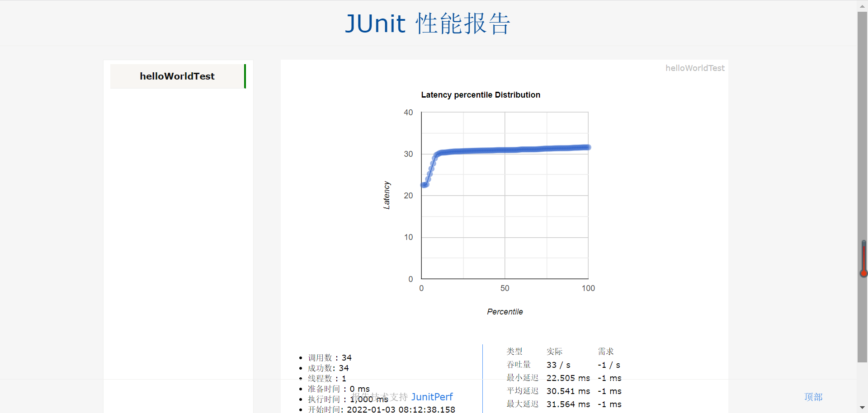Click the Latency axis label
868x413 pixels.
(387, 195)
